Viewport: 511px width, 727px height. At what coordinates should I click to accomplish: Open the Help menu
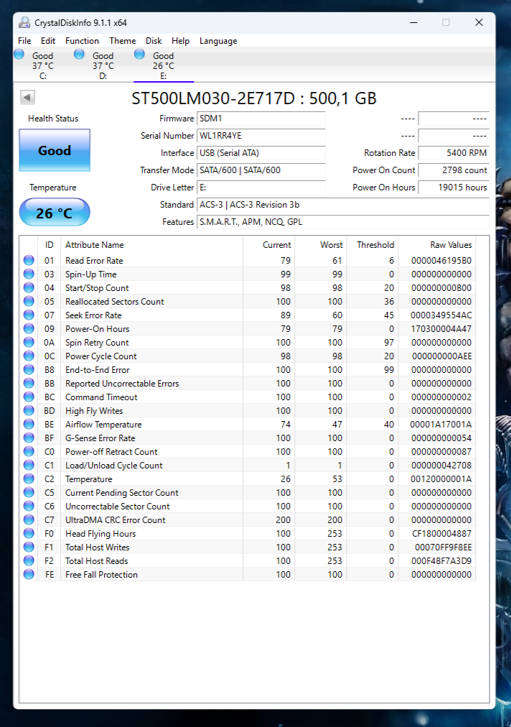180,41
